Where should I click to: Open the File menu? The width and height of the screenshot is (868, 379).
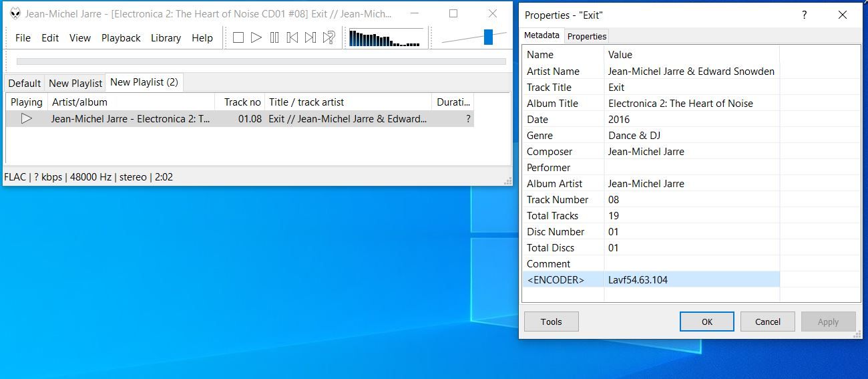(23, 38)
